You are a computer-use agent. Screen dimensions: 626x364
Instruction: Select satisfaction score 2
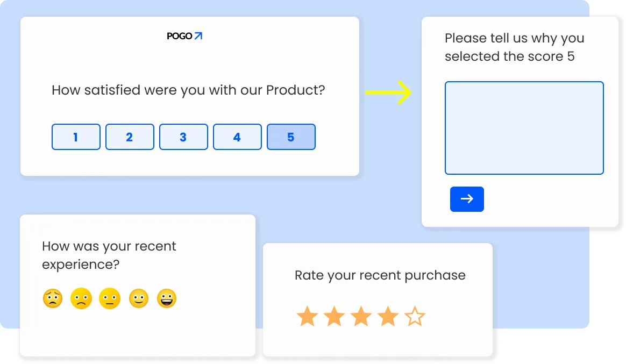pos(130,137)
